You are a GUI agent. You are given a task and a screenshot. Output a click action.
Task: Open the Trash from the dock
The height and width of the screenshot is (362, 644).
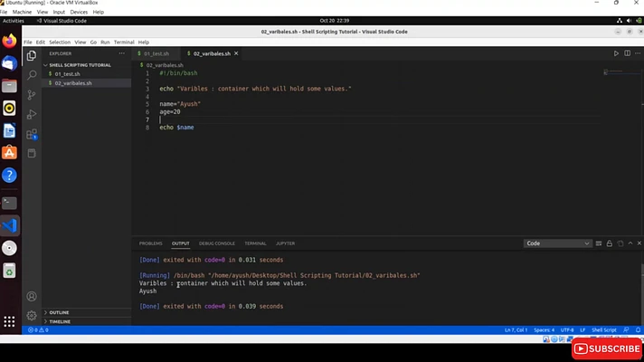tap(9, 271)
